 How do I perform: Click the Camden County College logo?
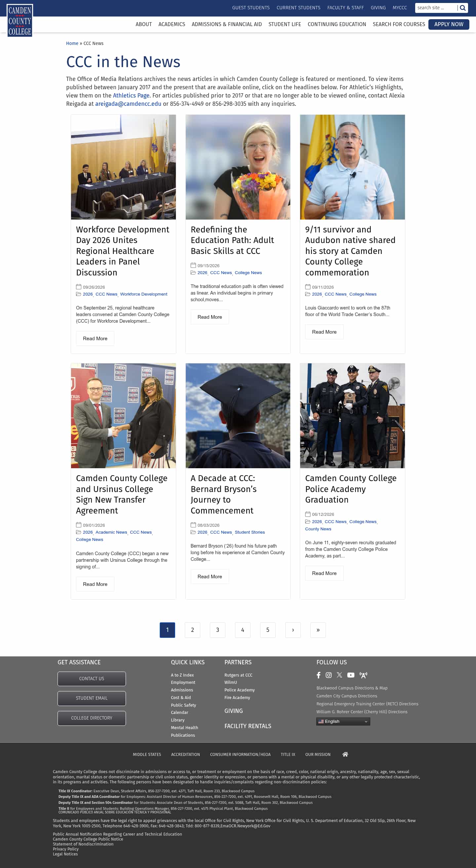[x=20, y=20]
